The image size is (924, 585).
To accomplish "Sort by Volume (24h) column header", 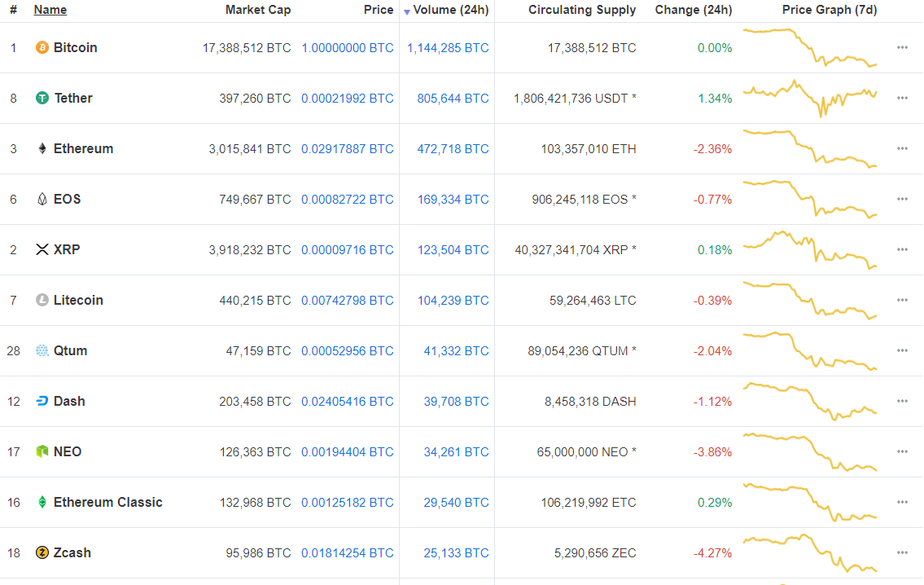I will pyautogui.click(x=450, y=10).
